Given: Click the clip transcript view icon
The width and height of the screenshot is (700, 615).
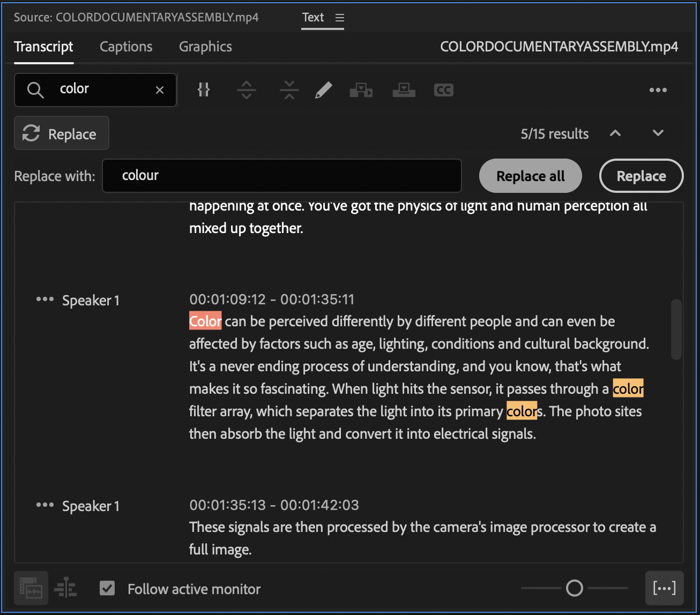Looking at the screenshot, I should [31, 588].
